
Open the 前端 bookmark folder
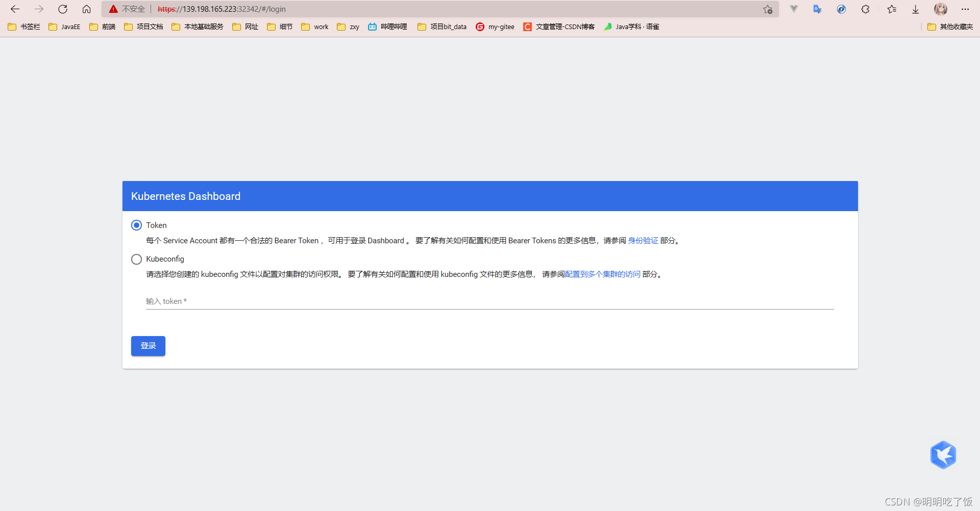coord(103,27)
